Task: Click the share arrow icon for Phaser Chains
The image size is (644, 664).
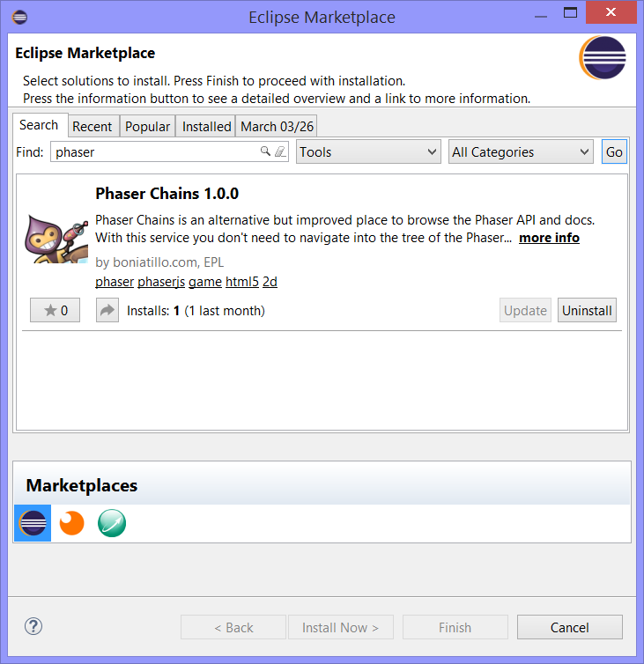Action: tap(107, 310)
